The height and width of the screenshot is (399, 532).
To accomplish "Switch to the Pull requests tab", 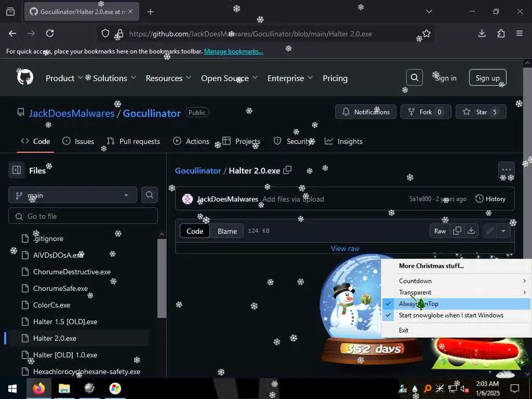I will [134, 141].
